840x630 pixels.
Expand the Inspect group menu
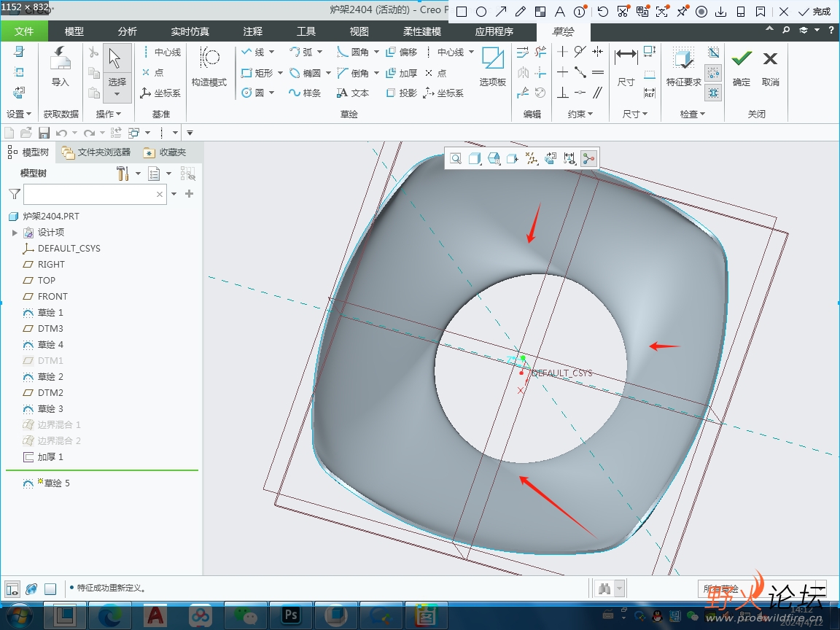coord(692,114)
